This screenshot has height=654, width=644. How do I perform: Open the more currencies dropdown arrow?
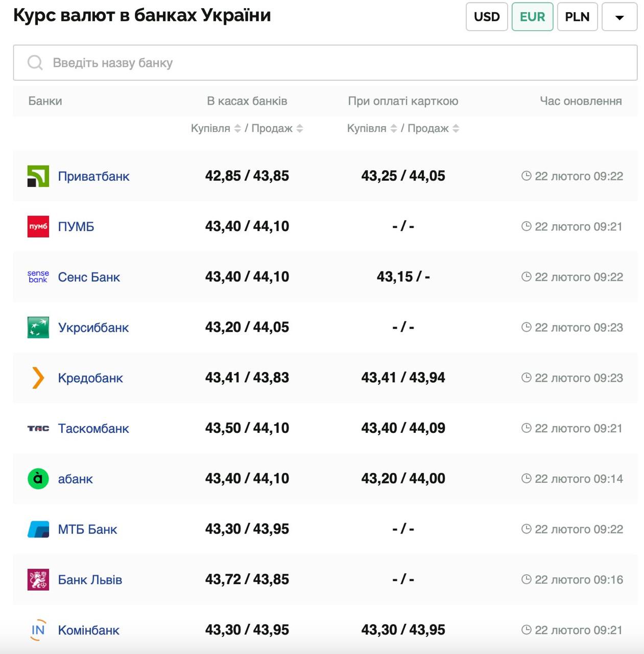(619, 17)
